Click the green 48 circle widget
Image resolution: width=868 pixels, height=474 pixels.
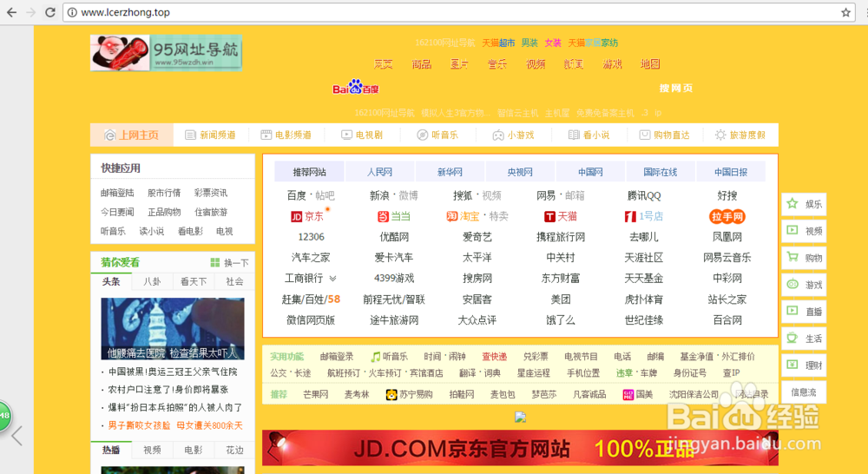click(5, 415)
